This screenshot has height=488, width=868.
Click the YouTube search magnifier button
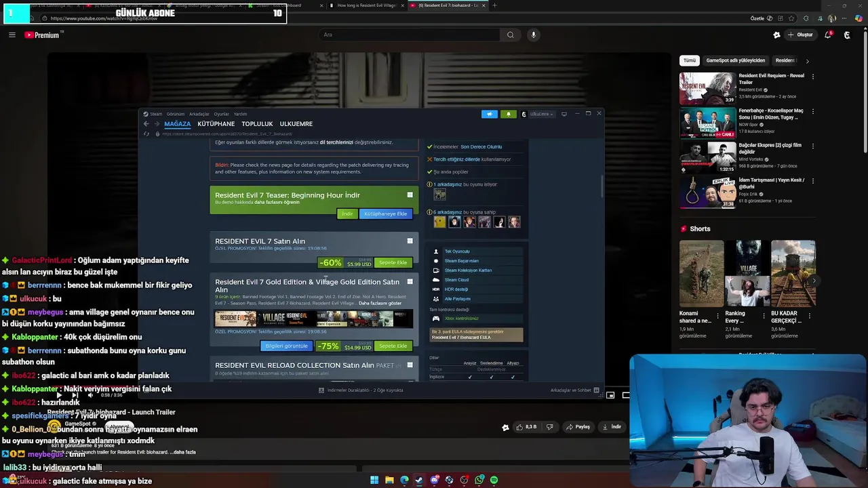(511, 35)
